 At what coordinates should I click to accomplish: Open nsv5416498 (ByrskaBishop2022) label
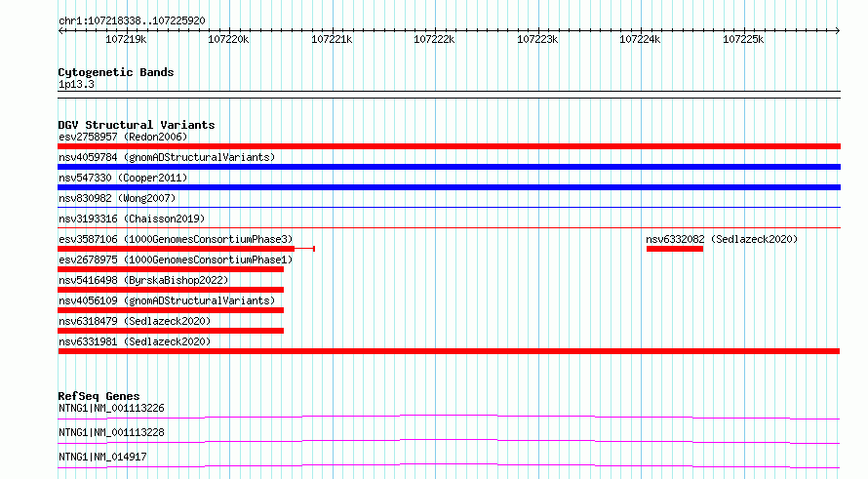pos(143,280)
